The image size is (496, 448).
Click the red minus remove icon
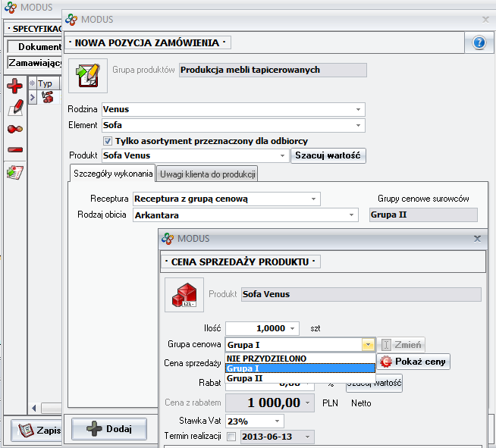[14, 149]
